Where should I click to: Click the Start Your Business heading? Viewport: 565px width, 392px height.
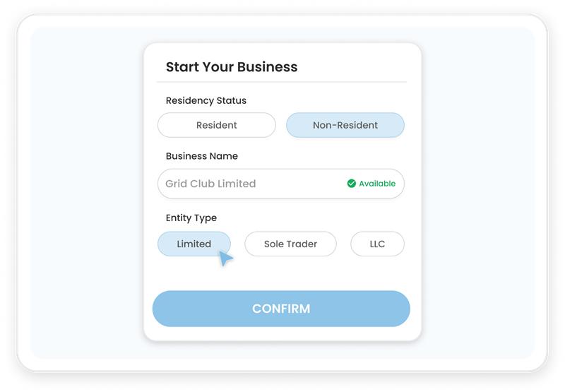click(x=232, y=67)
